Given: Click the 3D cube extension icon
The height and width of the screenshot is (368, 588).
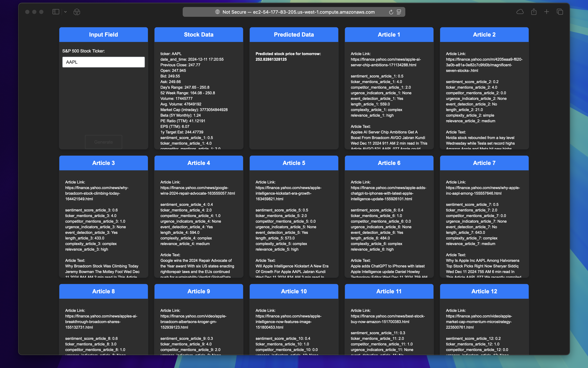Looking at the screenshot, I should (77, 12).
